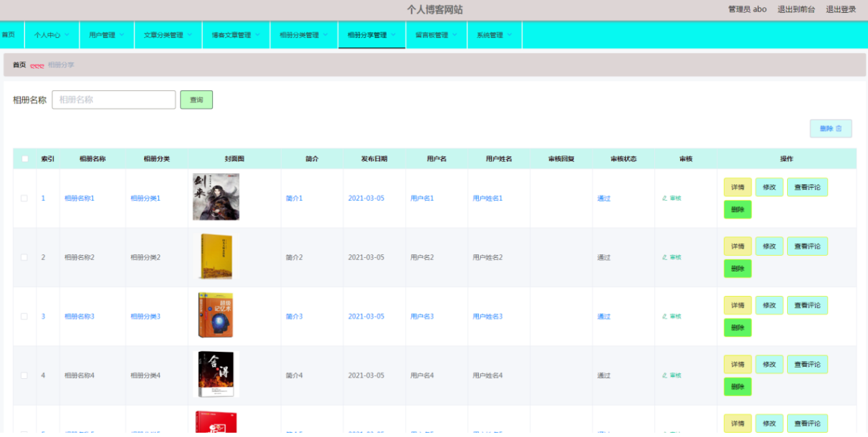
Task: Select the 系统管理 menu label
Action: tap(490, 35)
